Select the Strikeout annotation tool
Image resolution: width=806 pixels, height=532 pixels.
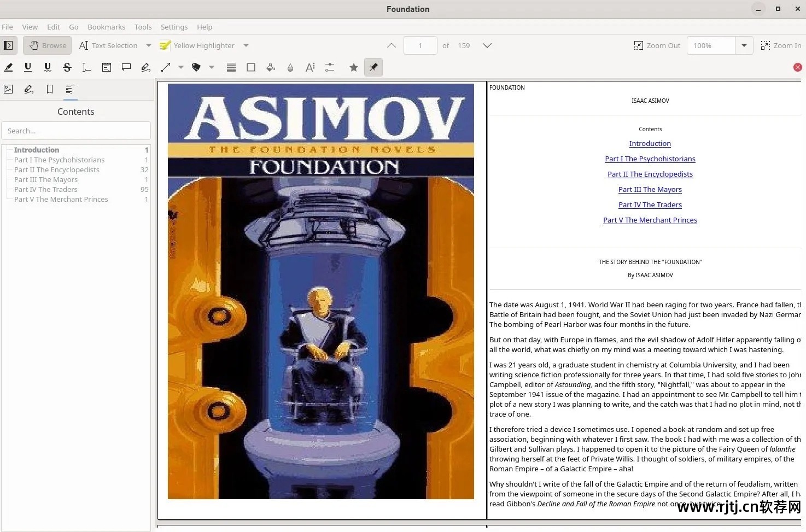pos(67,67)
